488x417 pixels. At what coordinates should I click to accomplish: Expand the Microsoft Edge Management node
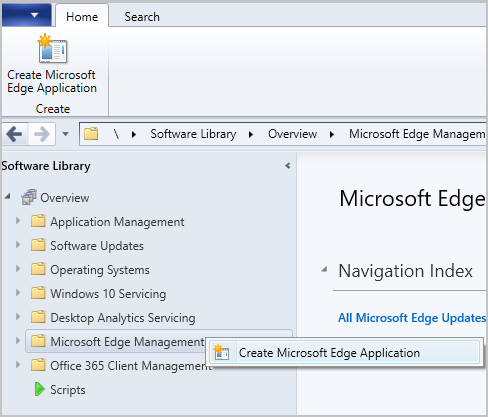18,341
